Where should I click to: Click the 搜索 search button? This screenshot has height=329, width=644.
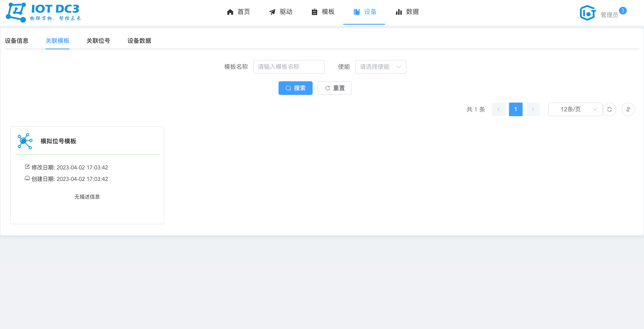[296, 88]
